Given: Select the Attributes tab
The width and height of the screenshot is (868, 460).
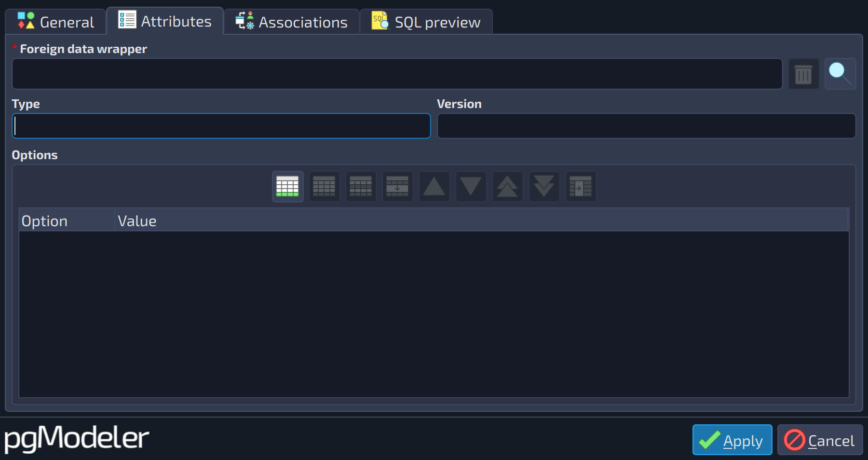Looking at the screenshot, I should (x=165, y=21).
